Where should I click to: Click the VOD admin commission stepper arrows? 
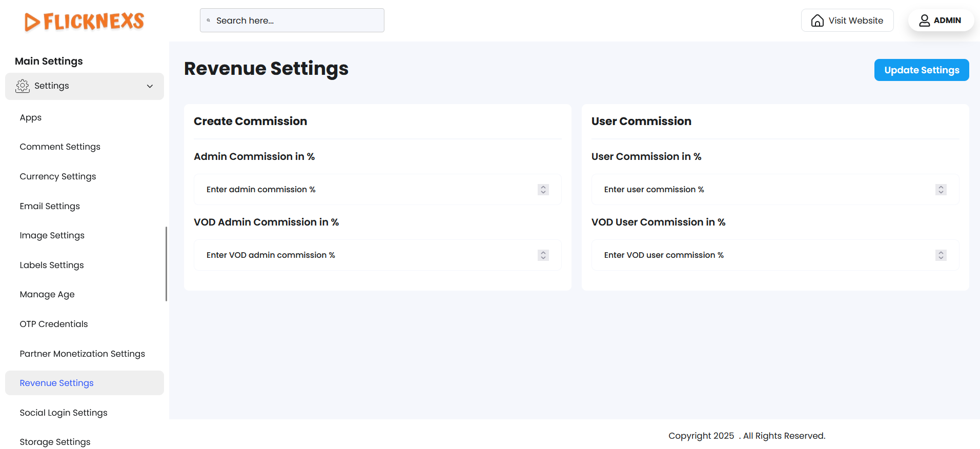[x=543, y=255]
